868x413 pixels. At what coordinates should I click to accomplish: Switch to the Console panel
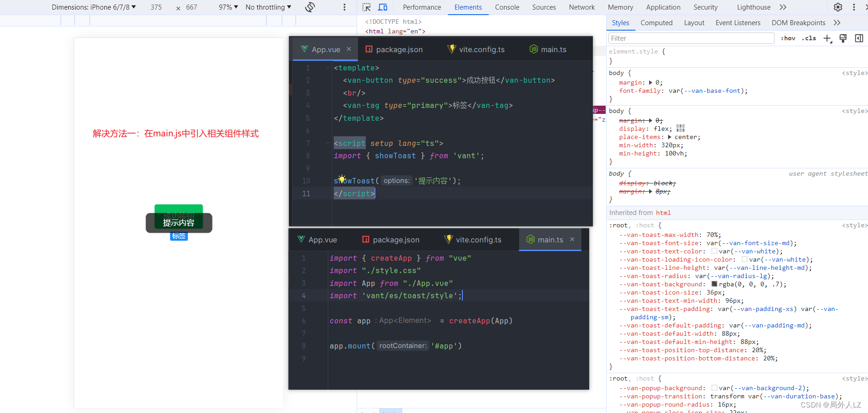[x=507, y=7]
